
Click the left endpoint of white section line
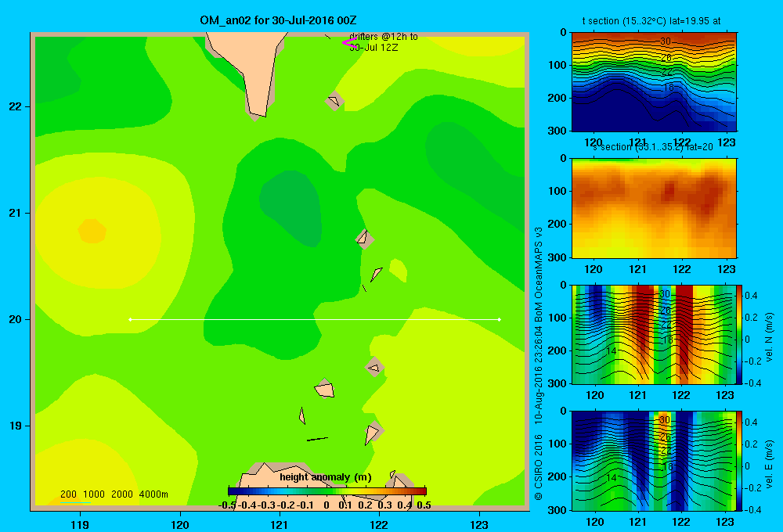[x=130, y=319]
